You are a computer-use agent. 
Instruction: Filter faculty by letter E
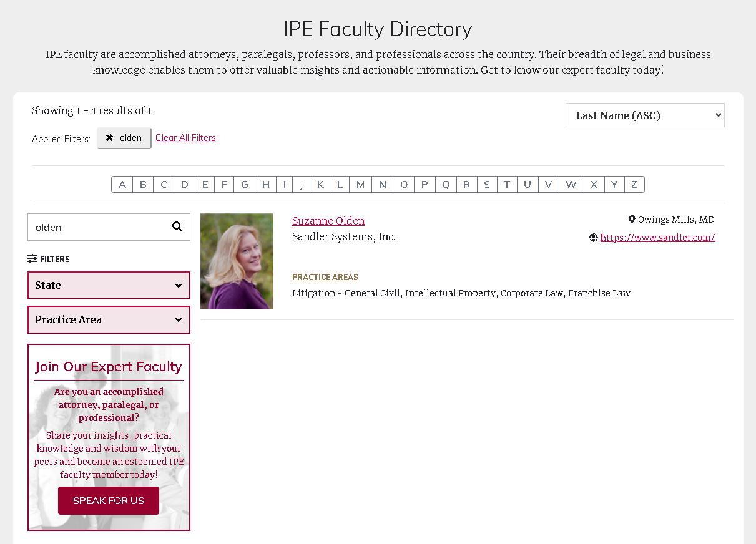[x=205, y=185]
